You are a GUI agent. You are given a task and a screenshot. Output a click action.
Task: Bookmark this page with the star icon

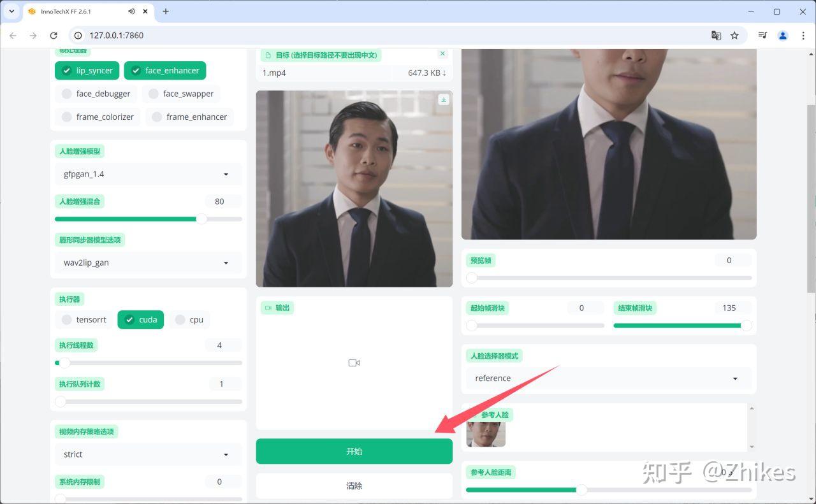tap(734, 36)
